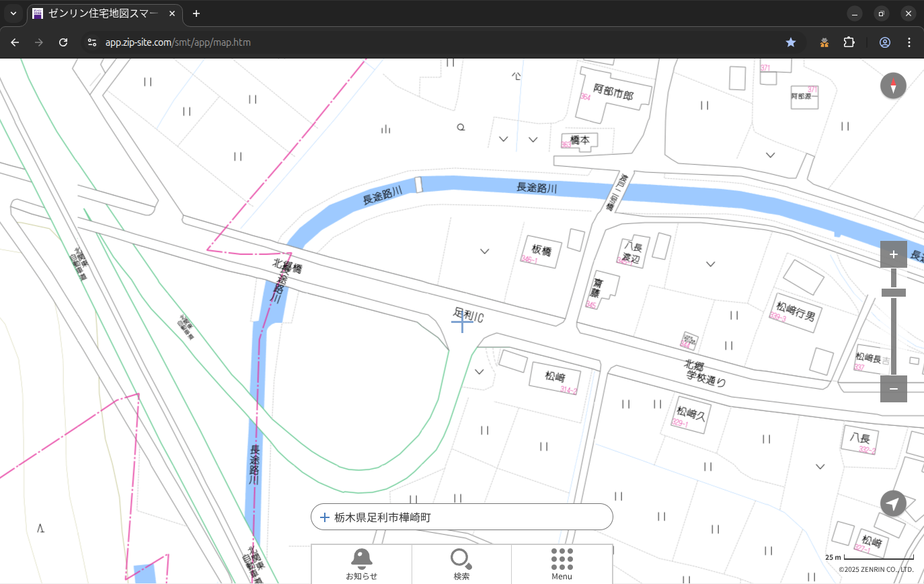Screen dimensions: 924x584
Task: Zoom in with the plus button
Action: click(893, 254)
